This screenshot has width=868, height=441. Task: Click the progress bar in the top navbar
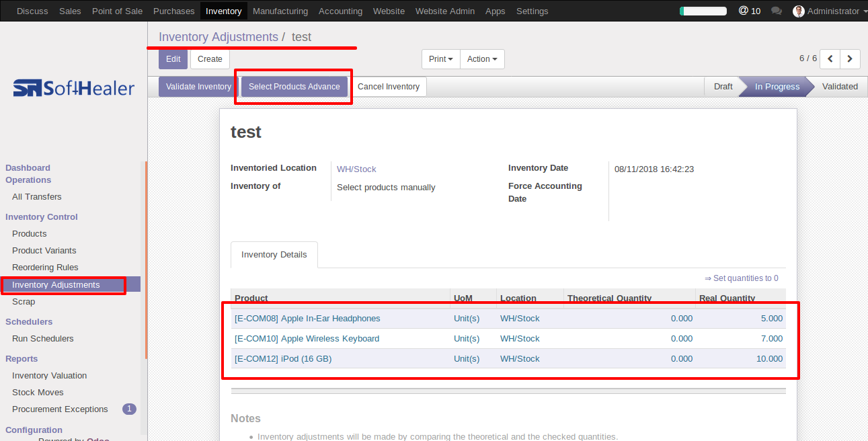703,11
